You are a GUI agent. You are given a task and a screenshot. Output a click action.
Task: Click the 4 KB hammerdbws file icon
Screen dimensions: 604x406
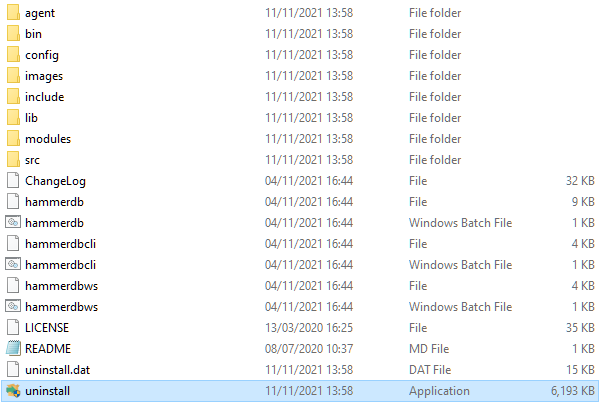pyautogui.click(x=13, y=285)
